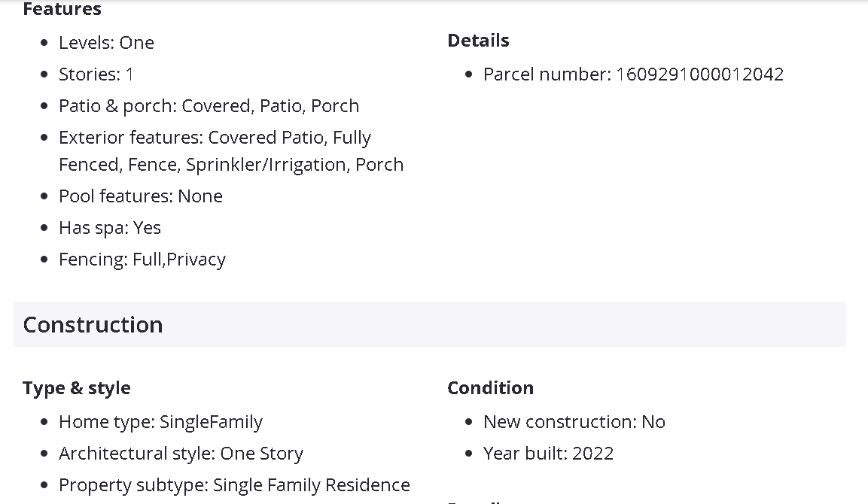Select the 'New construction: No' item
868x504 pixels.
574,422
